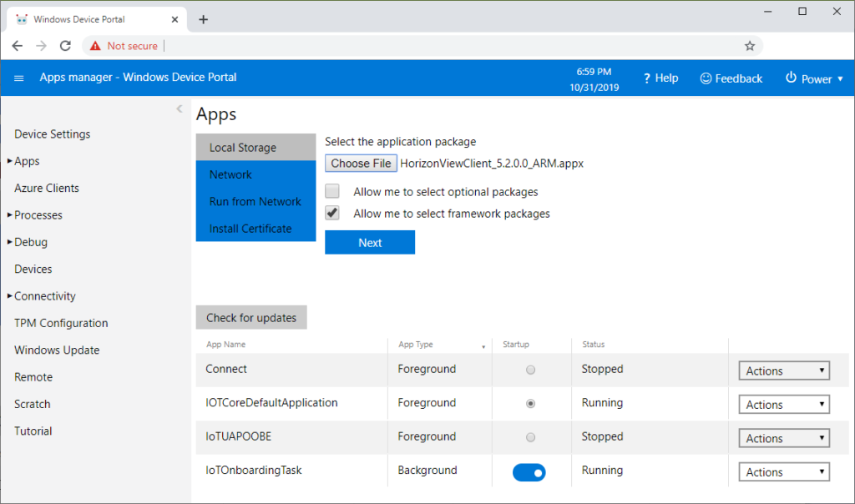Open the Remote page
The width and height of the screenshot is (855, 504).
point(33,377)
